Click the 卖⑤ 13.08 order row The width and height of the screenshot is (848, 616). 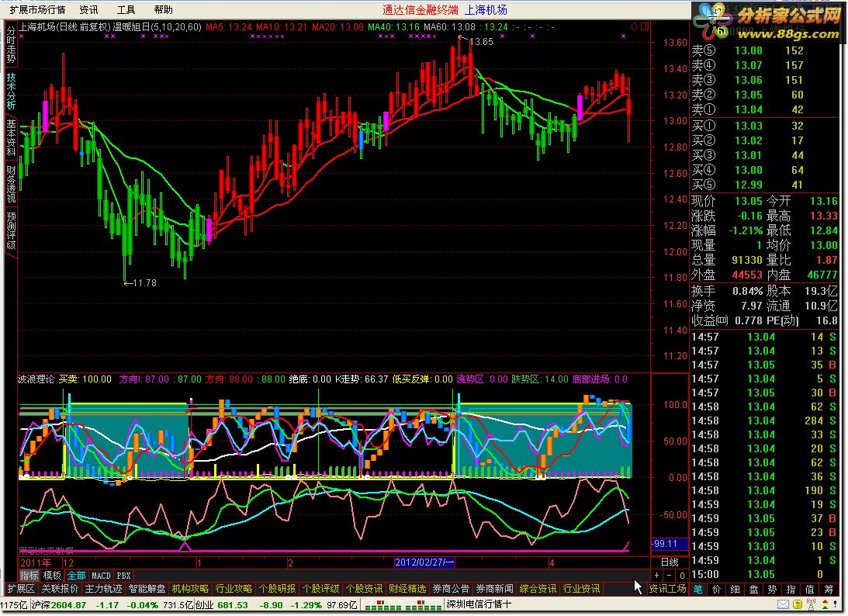click(x=765, y=51)
